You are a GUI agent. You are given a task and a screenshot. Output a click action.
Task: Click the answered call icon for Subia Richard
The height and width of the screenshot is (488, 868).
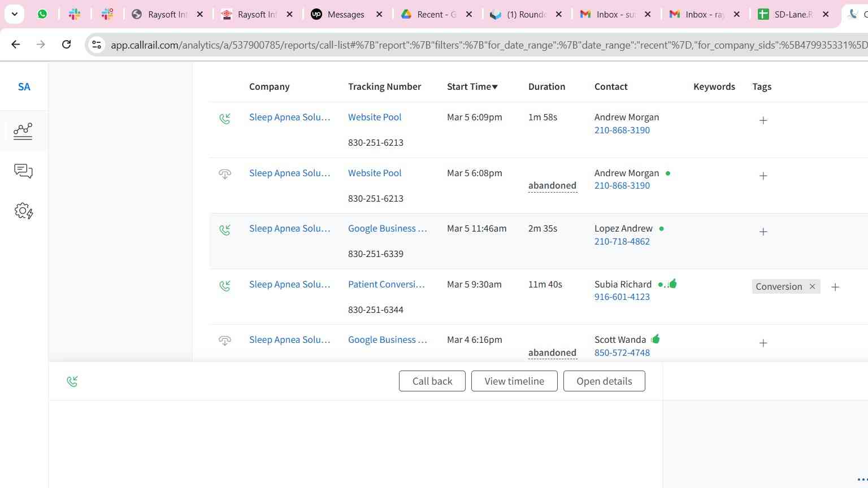(225, 286)
